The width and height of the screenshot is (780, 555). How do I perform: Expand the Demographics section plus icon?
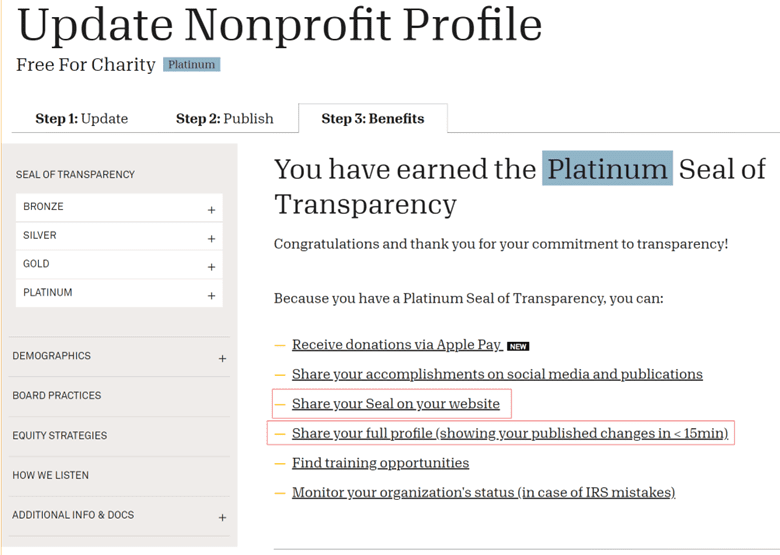222,358
